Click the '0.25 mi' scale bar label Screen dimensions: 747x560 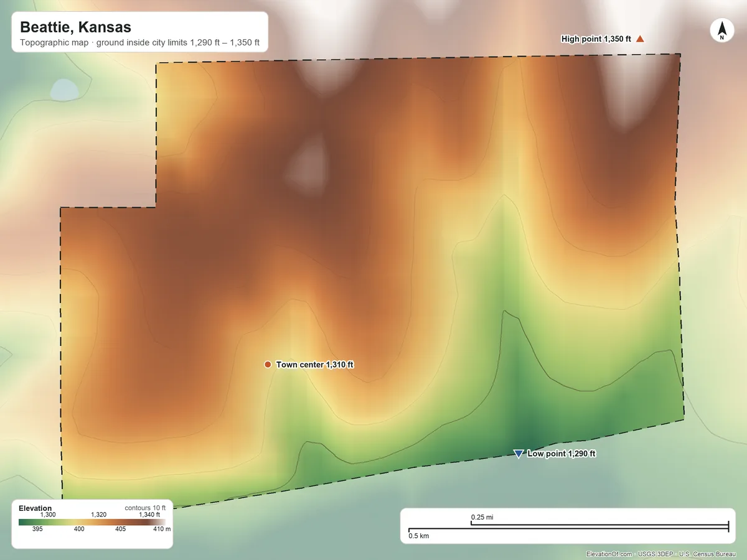[482, 517]
